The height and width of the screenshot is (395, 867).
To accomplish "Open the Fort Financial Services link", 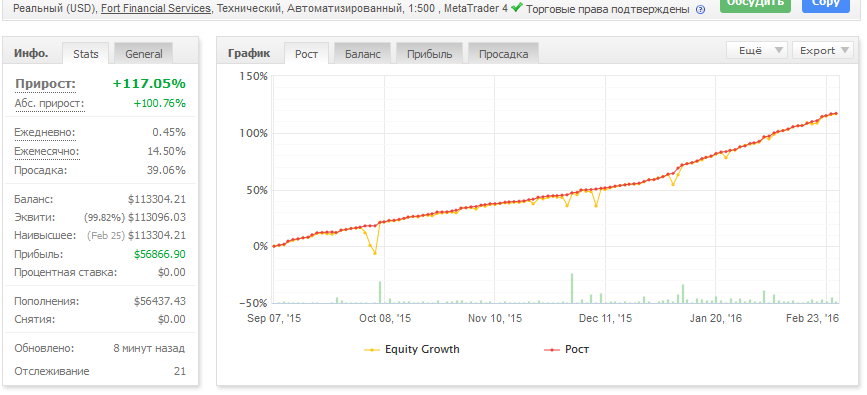I will [156, 9].
